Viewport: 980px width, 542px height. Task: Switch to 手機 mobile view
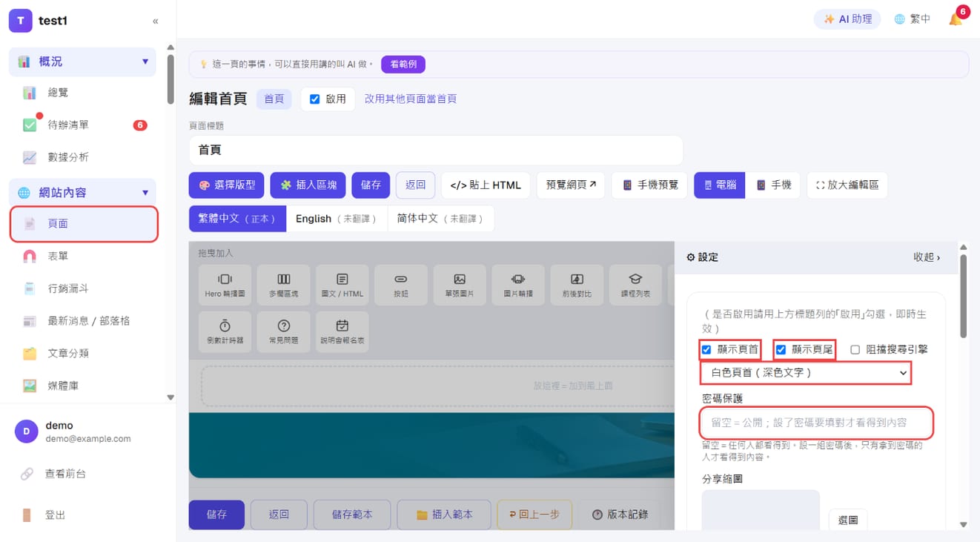(x=773, y=185)
